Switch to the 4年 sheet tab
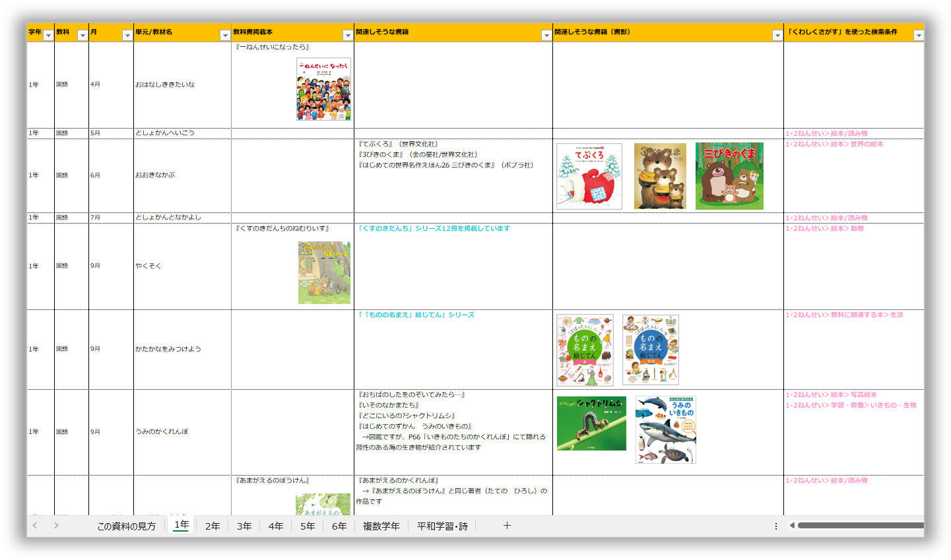This screenshot has height=560, width=951. pos(276,526)
